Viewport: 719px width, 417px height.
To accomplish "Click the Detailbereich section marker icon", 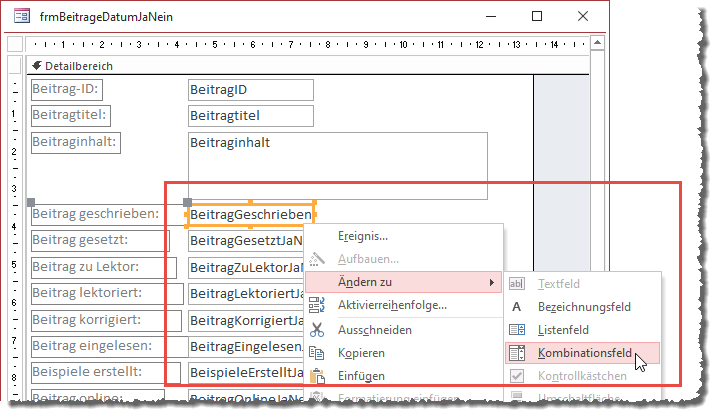I will pos(37,66).
